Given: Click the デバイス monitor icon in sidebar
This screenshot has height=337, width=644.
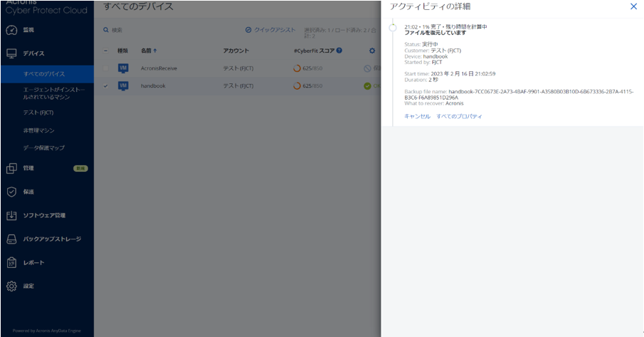Looking at the screenshot, I should pos(11,53).
